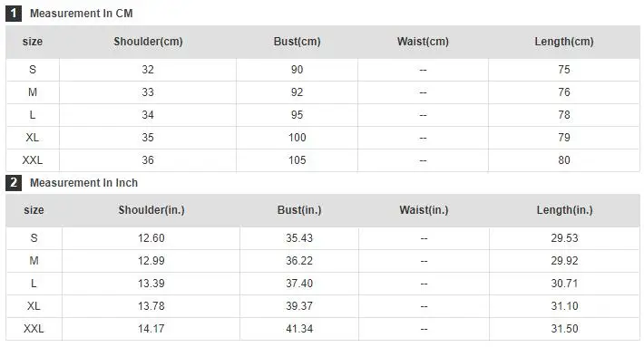Screen dimensions: 644x347
Task: Click the Waist(cm) column header
Action: (x=423, y=42)
